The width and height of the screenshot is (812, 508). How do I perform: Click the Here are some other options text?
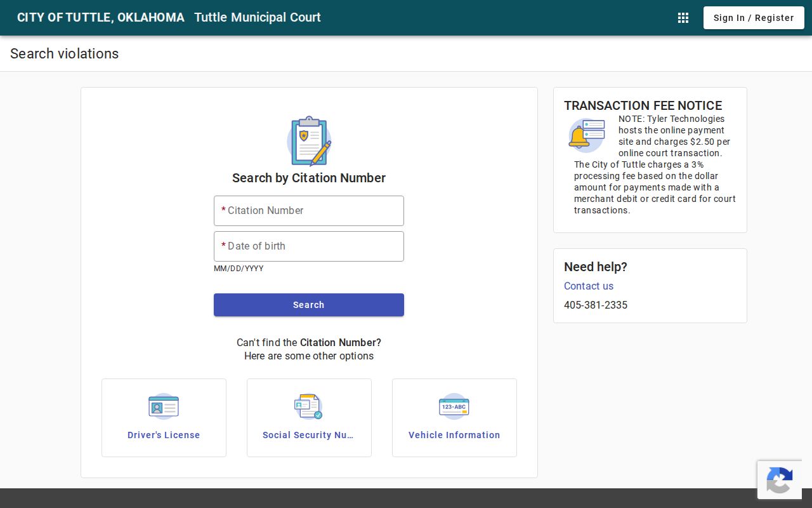click(x=309, y=356)
